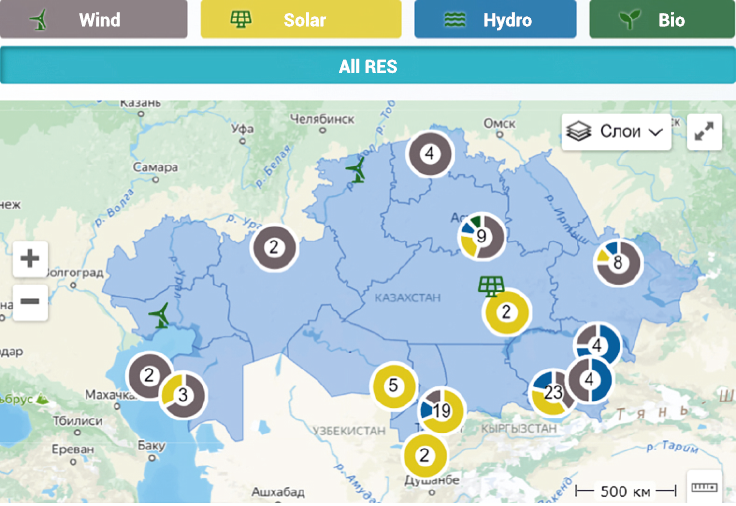Click the solar panel marker in central Kazakhstan
The height and width of the screenshot is (506, 736).
pos(490,287)
